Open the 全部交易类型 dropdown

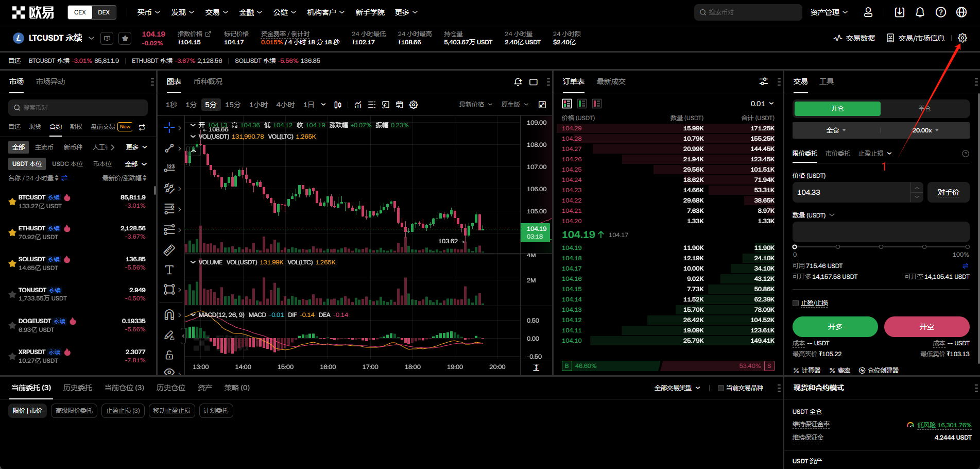[x=677, y=388]
